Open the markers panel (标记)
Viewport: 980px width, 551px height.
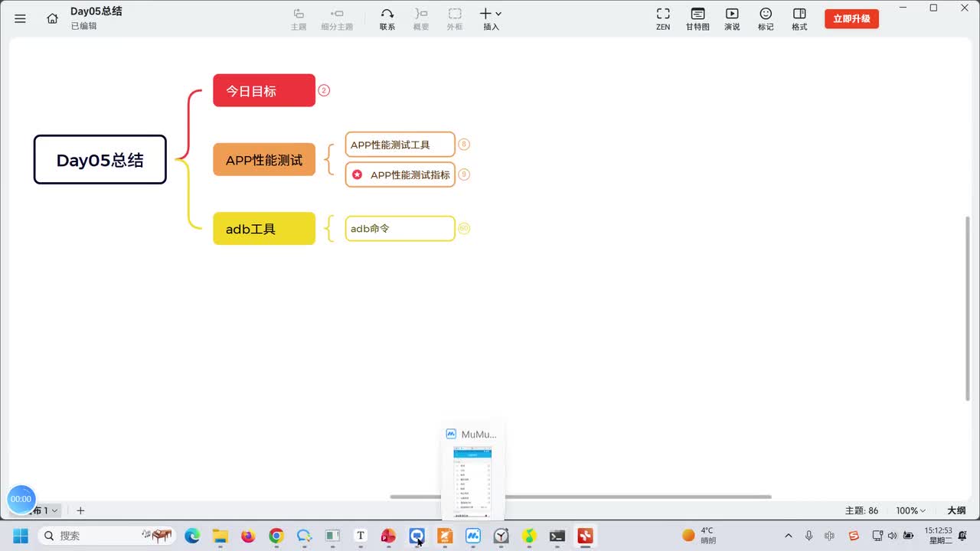[x=766, y=18]
